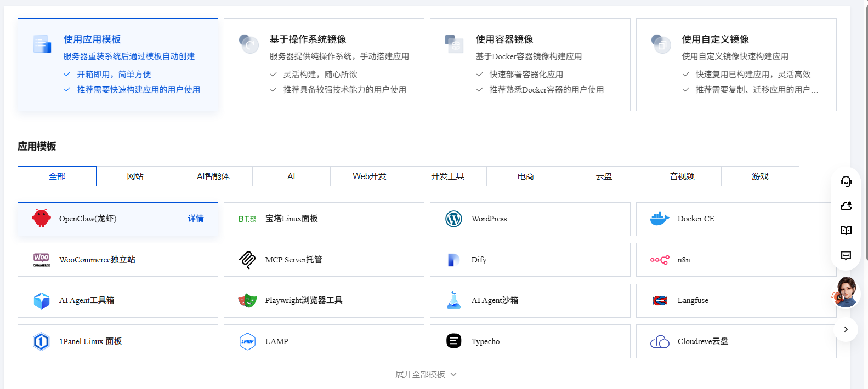Screen dimensions: 868x389
Task: Click the Langfuse logo icon
Action: tap(660, 300)
